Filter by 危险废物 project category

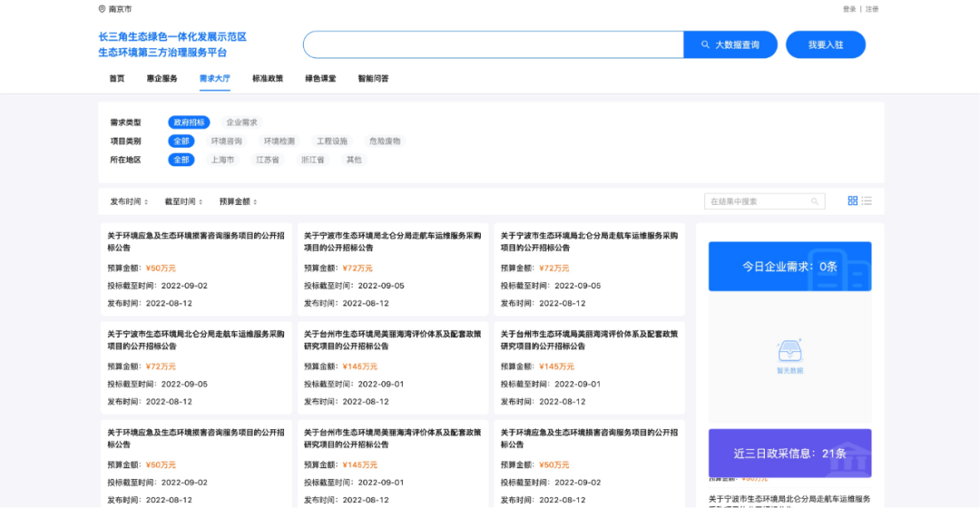tap(385, 142)
